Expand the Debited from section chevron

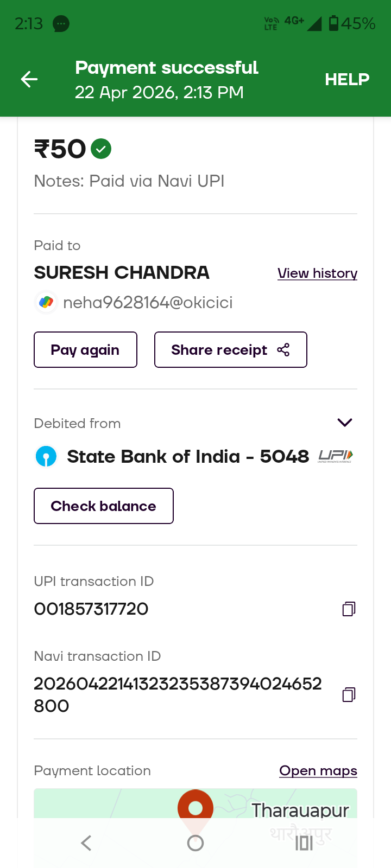click(x=345, y=423)
